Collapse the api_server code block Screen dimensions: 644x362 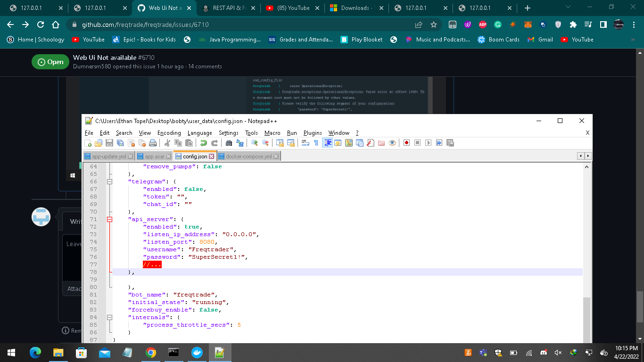pyautogui.click(x=108, y=219)
